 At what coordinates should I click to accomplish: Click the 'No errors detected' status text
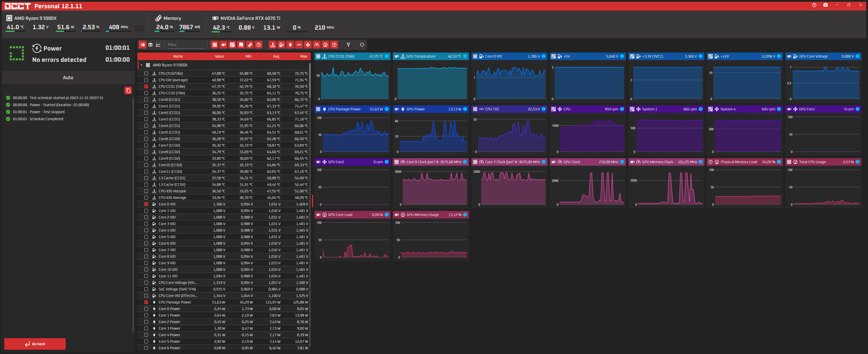point(59,60)
